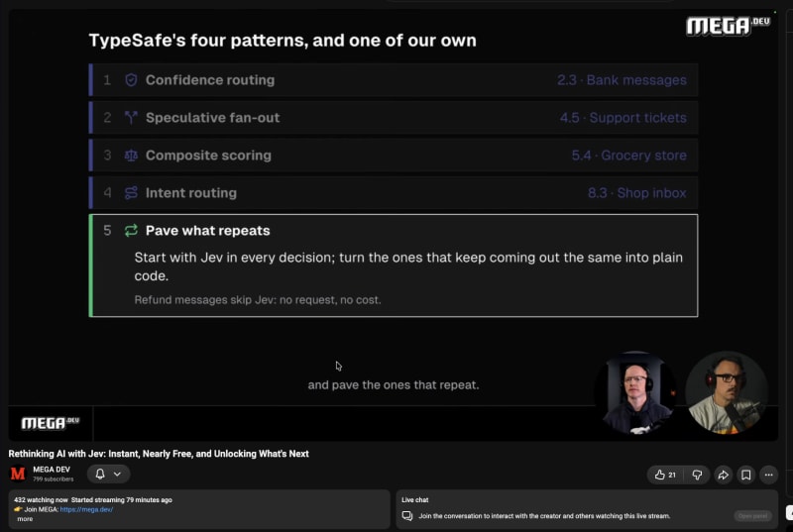The height and width of the screenshot is (532, 793).
Task: Click the notification bell icon
Action: tap(100, 474)
